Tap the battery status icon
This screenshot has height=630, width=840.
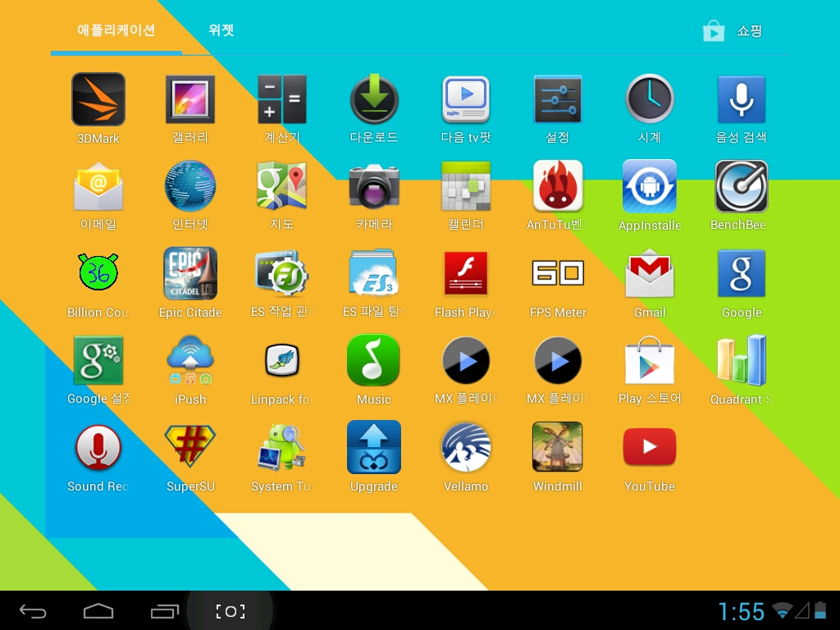point(820,610)
